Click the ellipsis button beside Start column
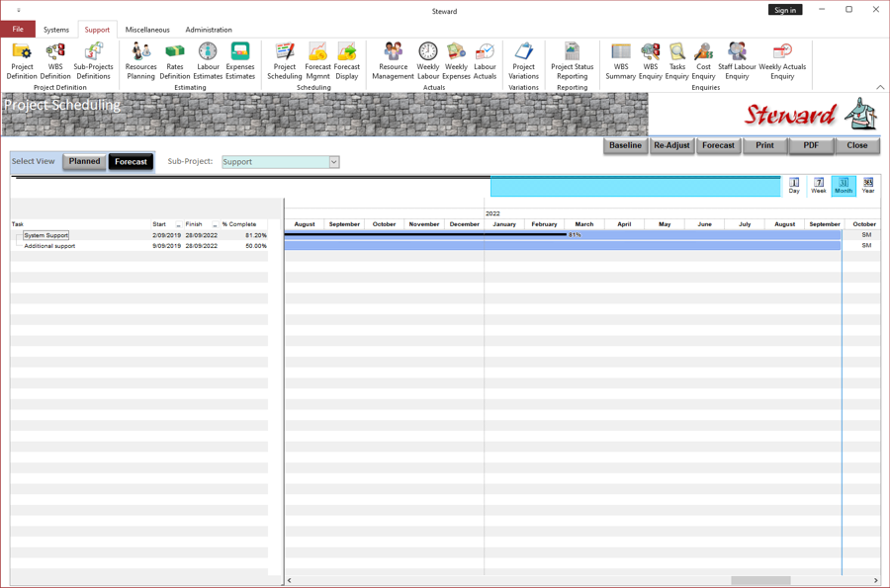Image resolution: width=890 pixels, height=588 pixels. [178, 224]
